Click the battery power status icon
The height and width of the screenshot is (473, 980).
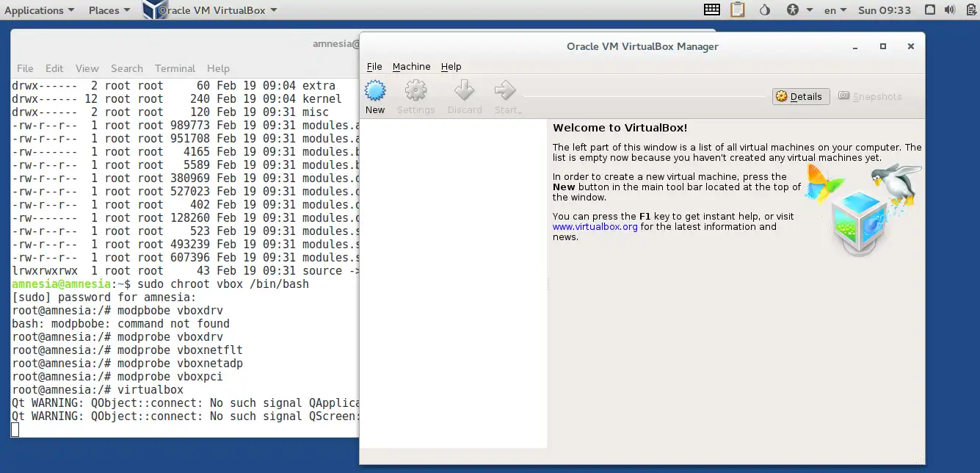point(970,10)
